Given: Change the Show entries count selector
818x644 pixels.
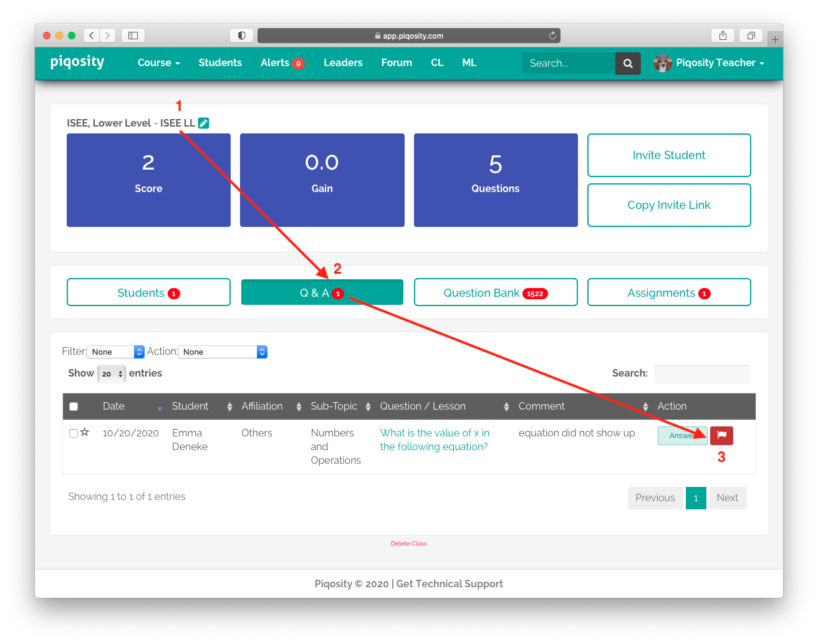Looking at the screenshot, I should (x=112, y=373).
